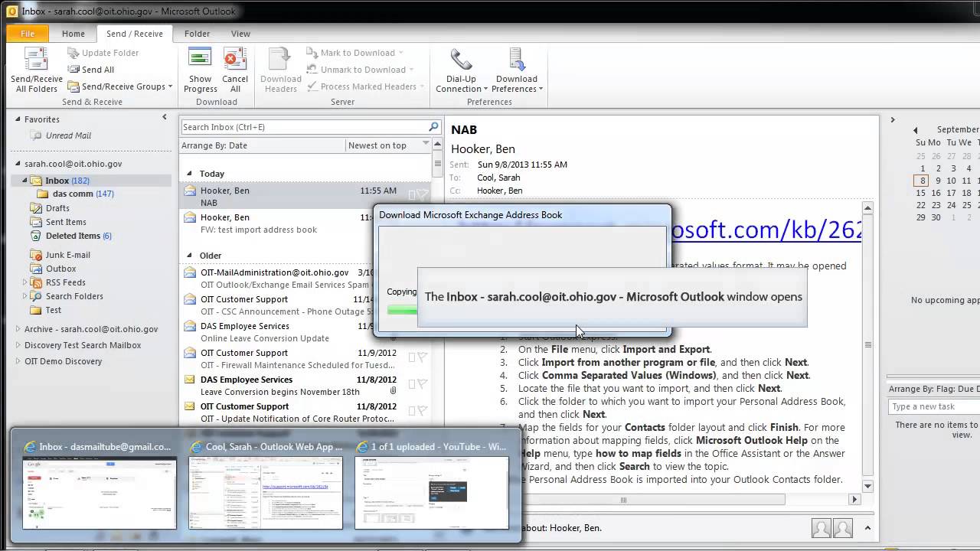Collapse the Favorites section
Screen dimensions: 980x551
click(18, 119)
